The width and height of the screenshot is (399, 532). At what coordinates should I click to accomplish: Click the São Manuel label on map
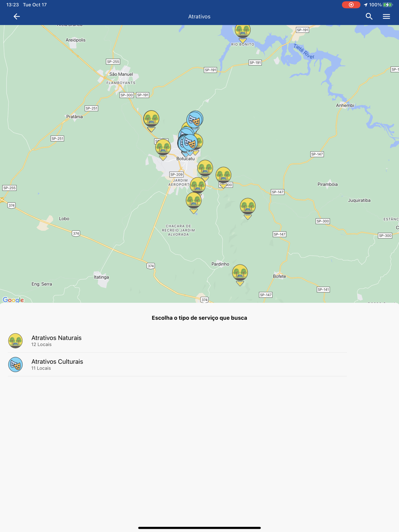121,74
